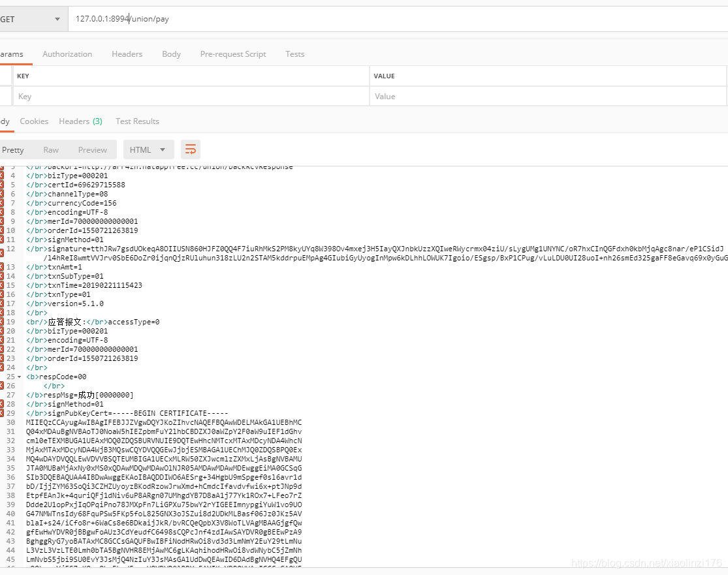The image size is (728, 575).
Task: Select the Raw view button
Action: 51,149
